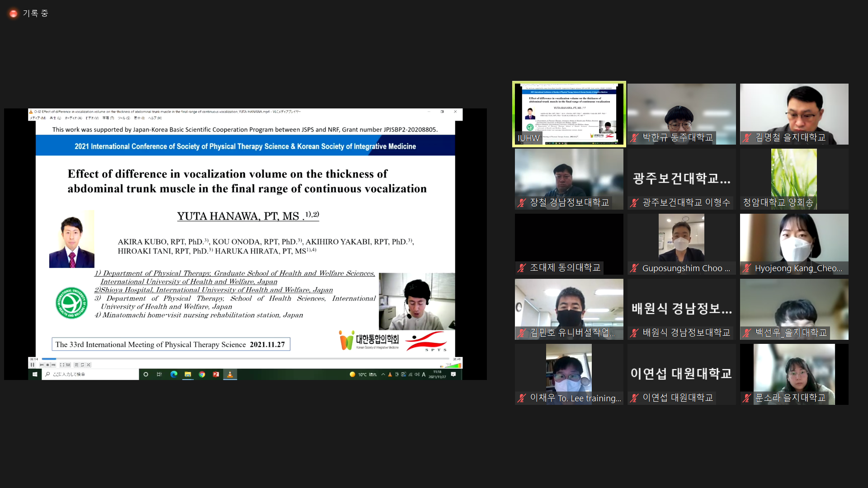The height and width of the screenshot is (488, 868).
Task: Click the VLC seek progress bar
Action: tap(244, 359)
